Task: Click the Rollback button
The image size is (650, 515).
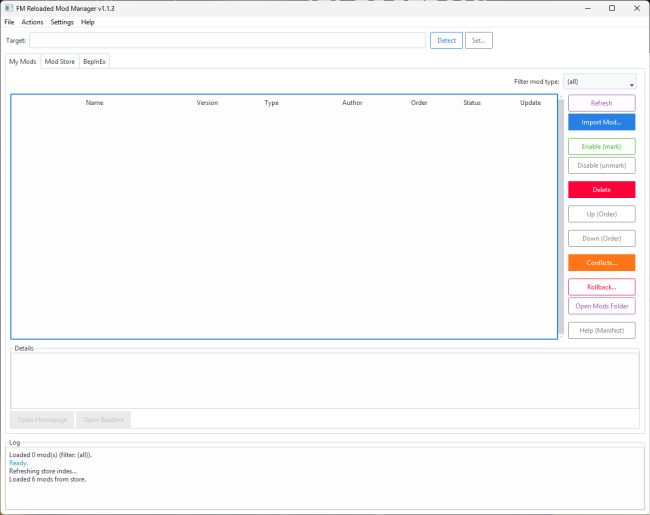Action: click(x=601, y=287)
